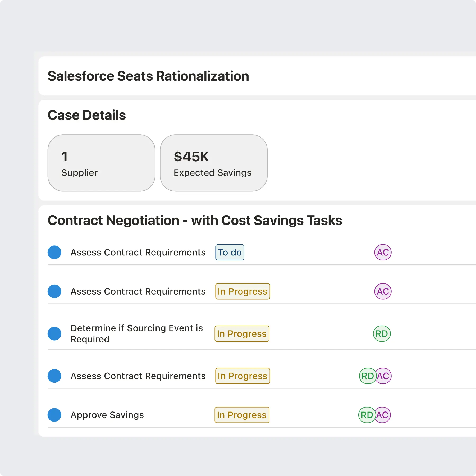Open the AC avatar on the To do task row
Screen dimensions: 476x476
click(383, 252)
